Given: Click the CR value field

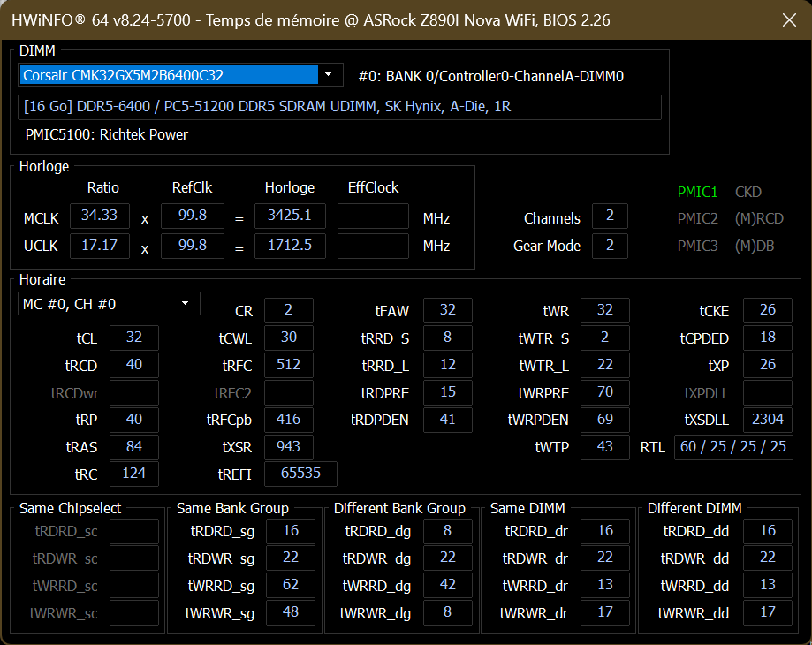Looking at the screenshot, I should [x=288, y=310].
